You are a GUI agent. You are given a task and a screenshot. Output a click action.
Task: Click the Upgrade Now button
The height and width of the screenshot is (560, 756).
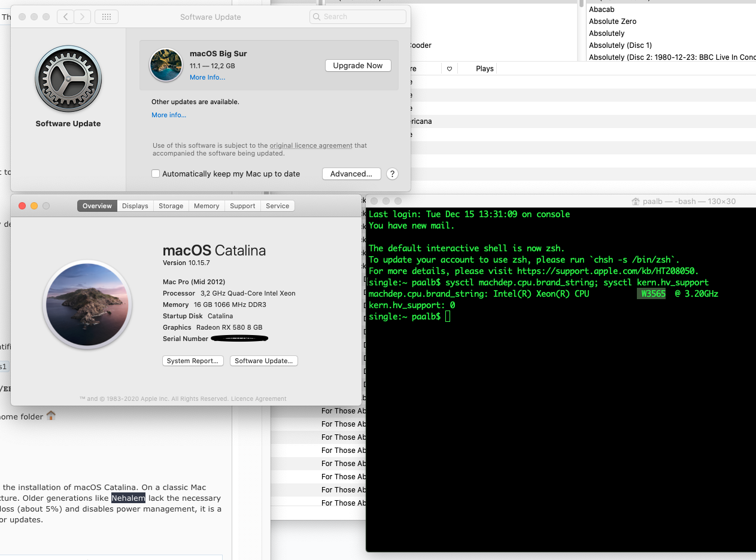pos(358,66)
